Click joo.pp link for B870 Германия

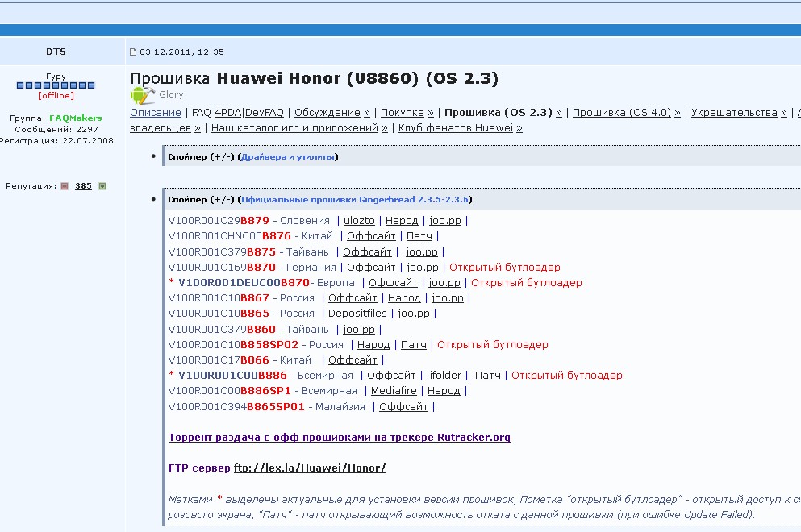(x=423, y=267)
